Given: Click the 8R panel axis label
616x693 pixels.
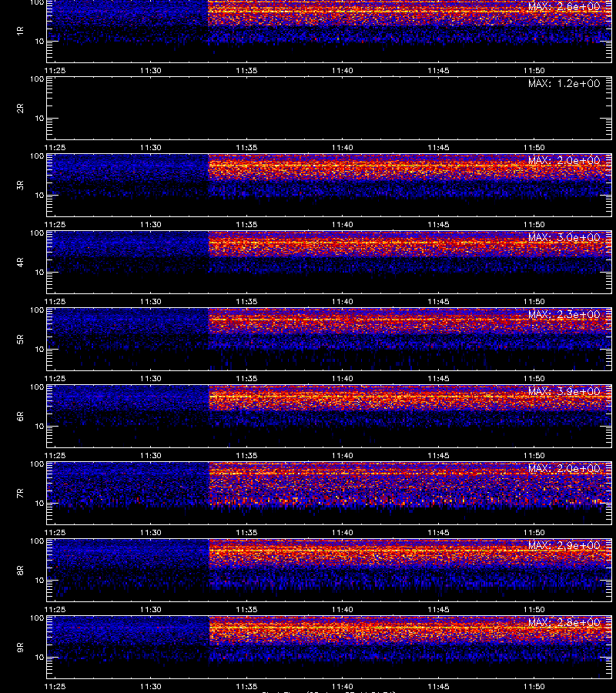Looking at the screenshot, I should click(x=20, y=570).
